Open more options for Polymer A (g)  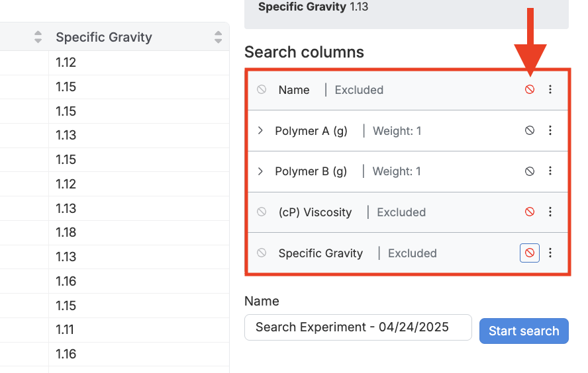point(550,131)
